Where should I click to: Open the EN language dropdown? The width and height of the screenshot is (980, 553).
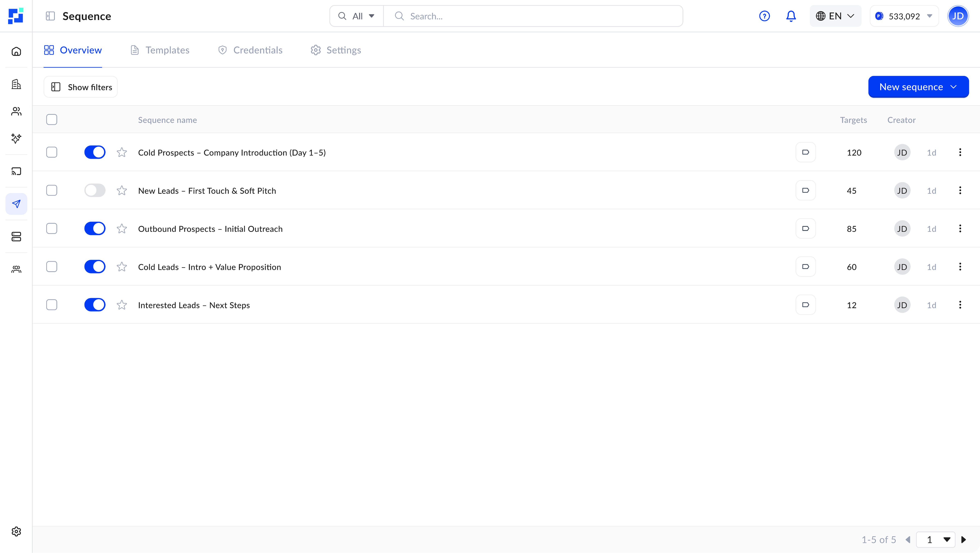[835, 16]
